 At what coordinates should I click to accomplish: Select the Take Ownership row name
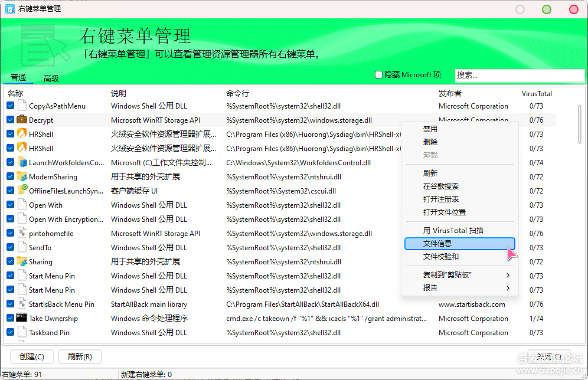(x=53, y=319)
